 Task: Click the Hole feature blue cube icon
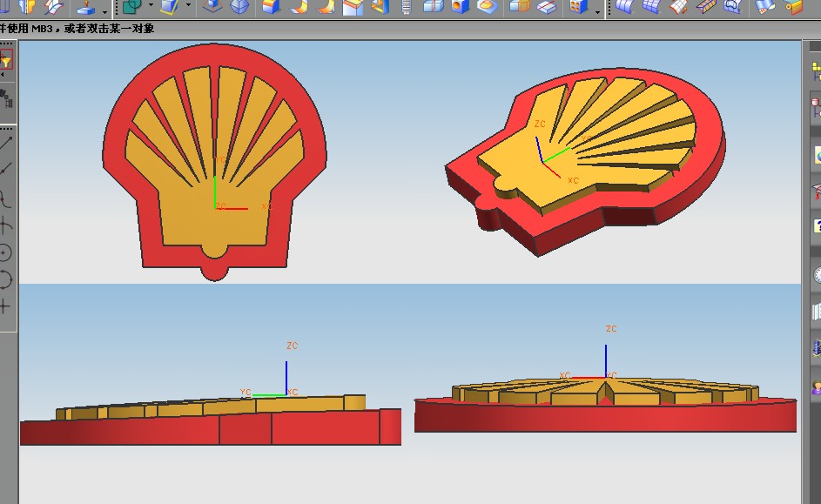click(461, 6)
